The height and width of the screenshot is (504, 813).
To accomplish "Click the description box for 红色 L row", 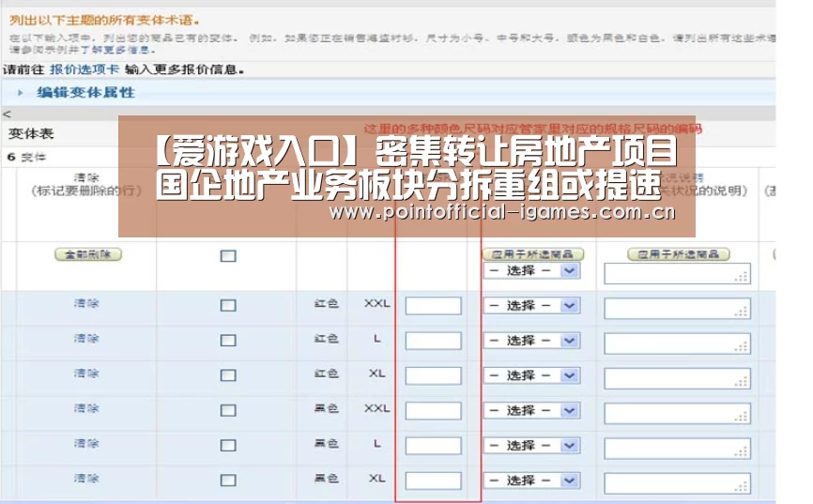I will (x=677, y=344).
